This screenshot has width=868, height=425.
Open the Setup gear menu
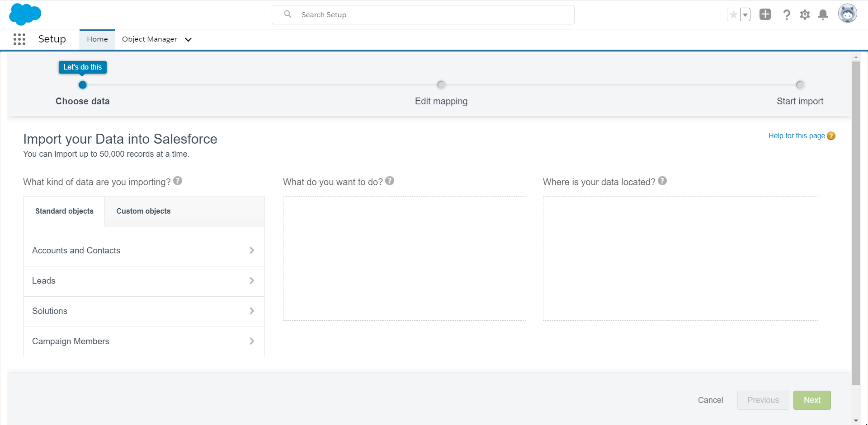coord(805,14)
